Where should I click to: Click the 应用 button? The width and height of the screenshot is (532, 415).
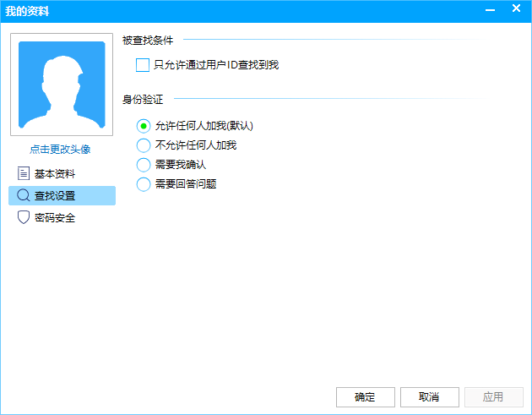pos(494,397)
